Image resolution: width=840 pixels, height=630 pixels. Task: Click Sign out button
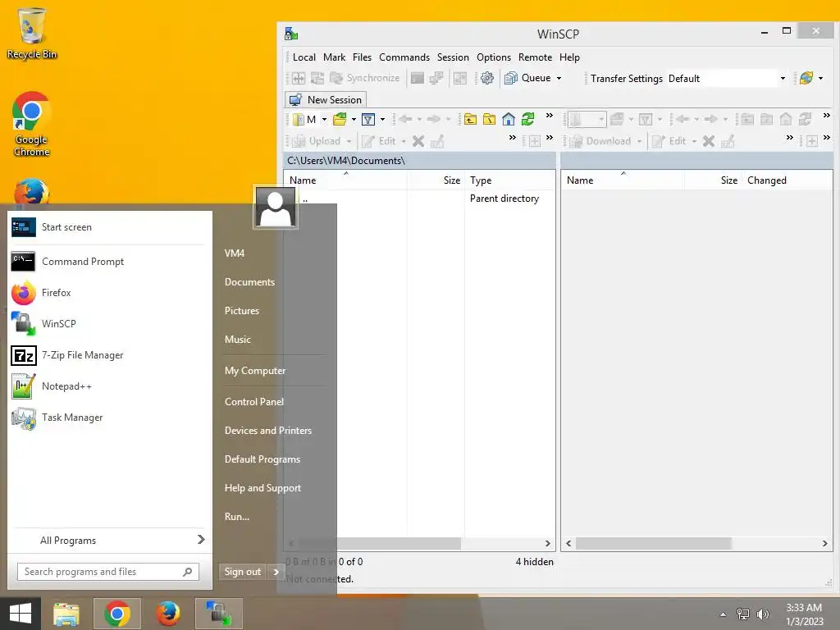coord(243,572)
